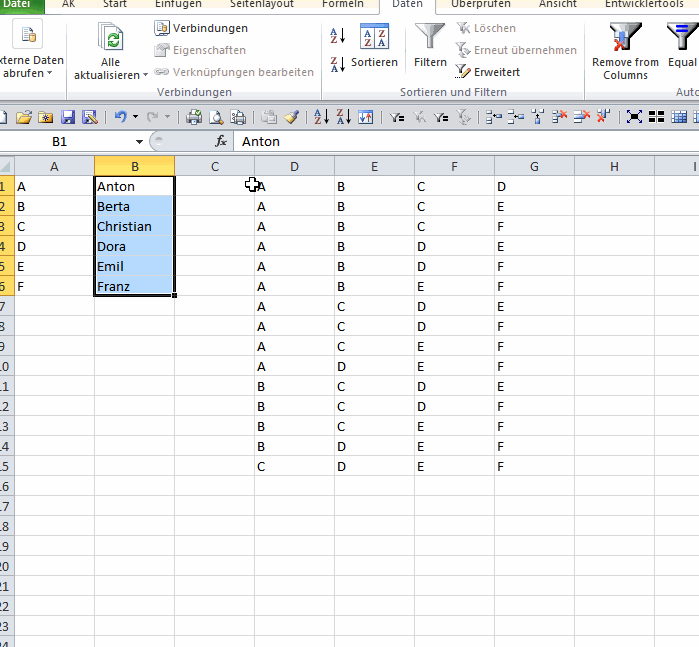Click the Save As icon with pencil
The width and height of the screenshot is (699, 647).
click(90, 117)
